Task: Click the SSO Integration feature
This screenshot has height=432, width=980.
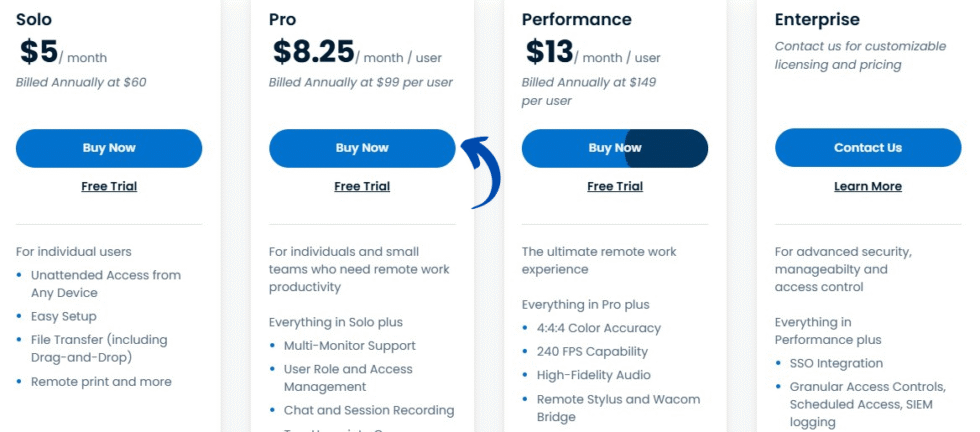Action: (836, 364)
